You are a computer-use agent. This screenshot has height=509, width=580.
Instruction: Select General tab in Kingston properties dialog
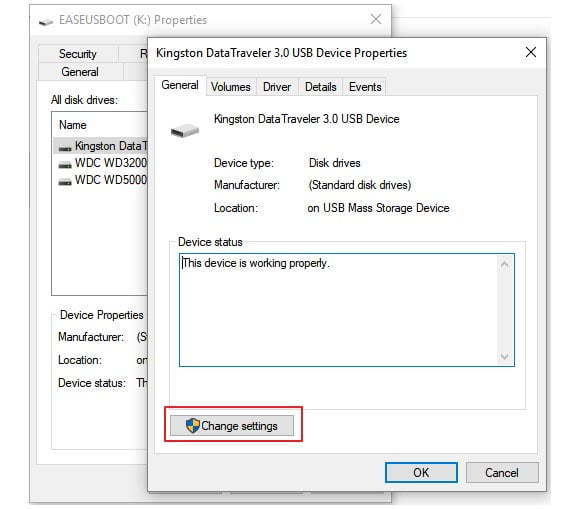(180, 85)
